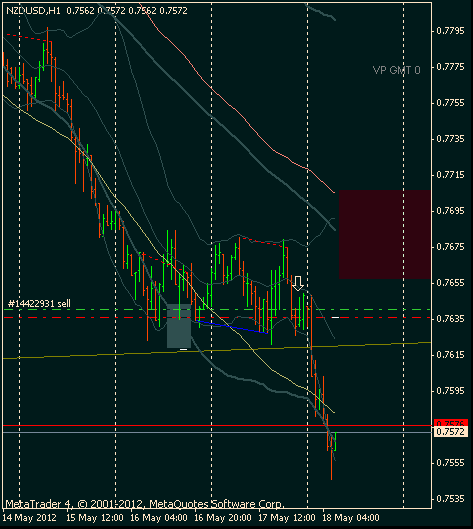Click the MetaQuotes Software Corp. copyright text
Screen dimensions: 473x529
point(217,504)
